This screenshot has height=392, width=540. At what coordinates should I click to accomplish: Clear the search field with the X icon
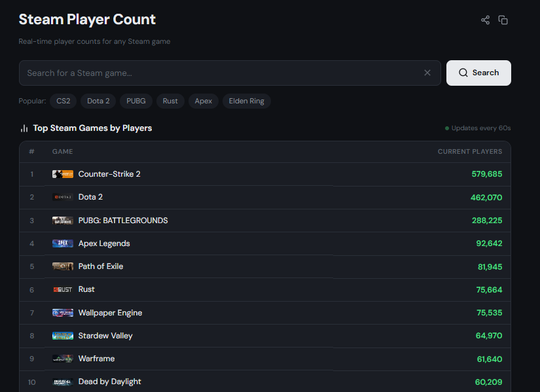point(427,73)
